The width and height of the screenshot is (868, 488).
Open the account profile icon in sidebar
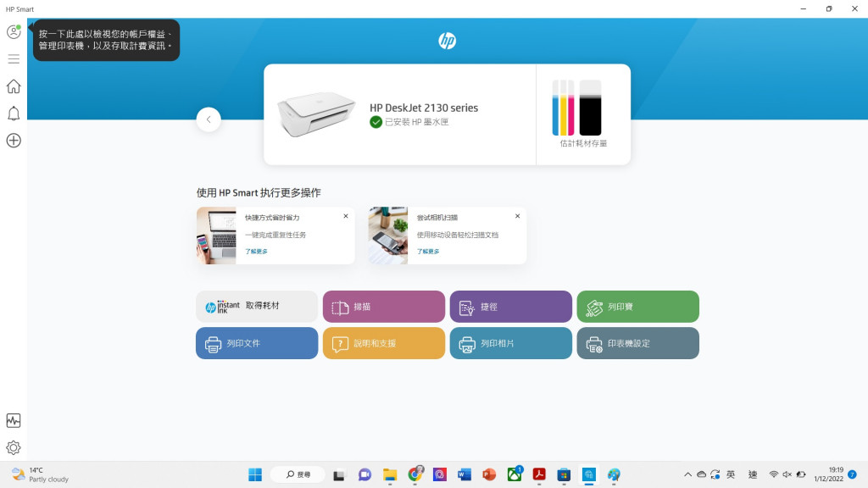(x=14, y=31)
